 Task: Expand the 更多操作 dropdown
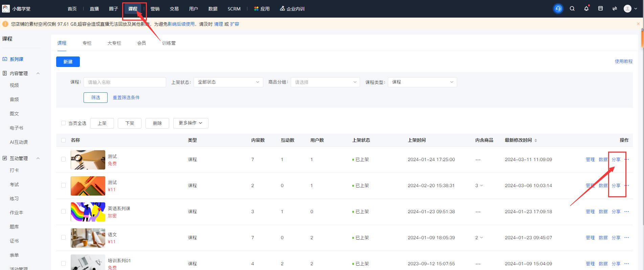(191, 123)
